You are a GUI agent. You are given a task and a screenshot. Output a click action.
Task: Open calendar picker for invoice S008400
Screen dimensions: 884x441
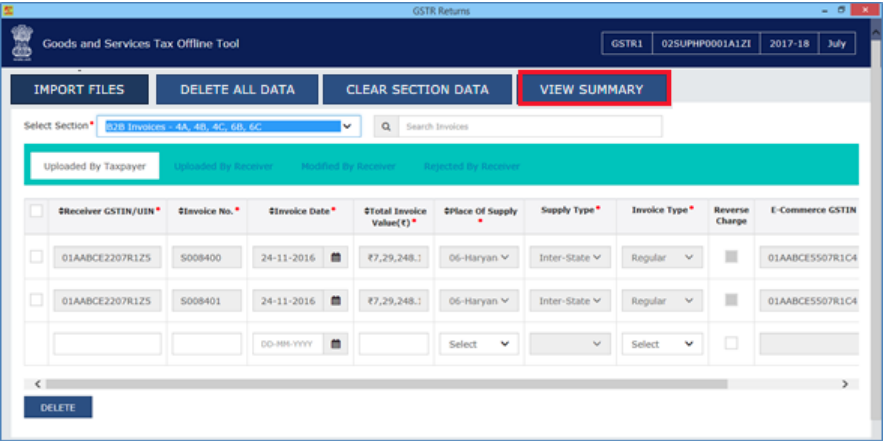[x=336, y=257]
